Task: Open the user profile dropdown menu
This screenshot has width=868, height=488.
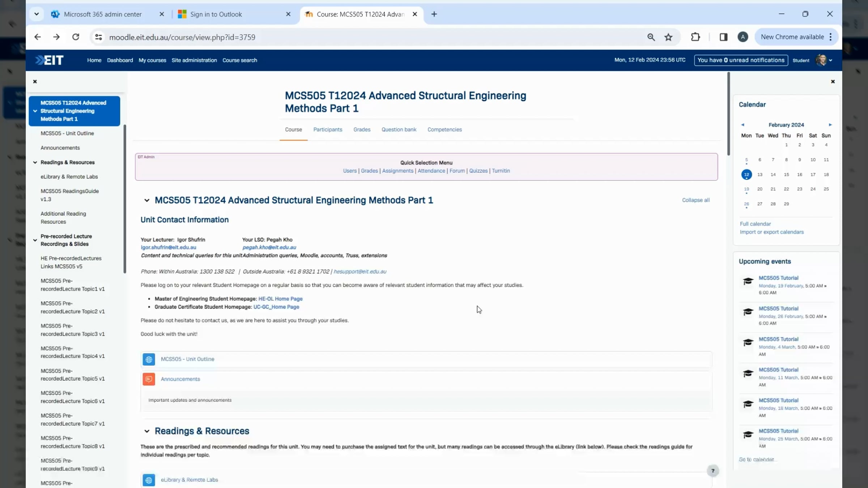Action: (x=824, y=60)
